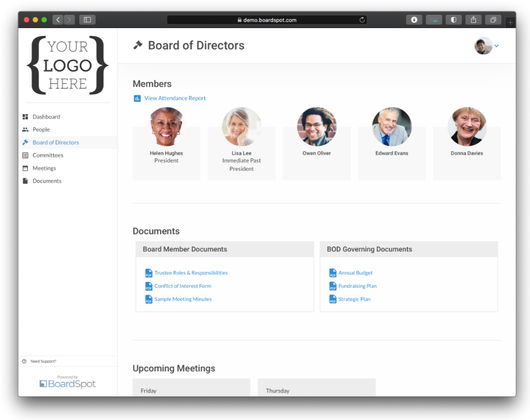530x420 pixels.
Task: Open the user profile dropdown arrow
Action: click(x=496, y=46)
